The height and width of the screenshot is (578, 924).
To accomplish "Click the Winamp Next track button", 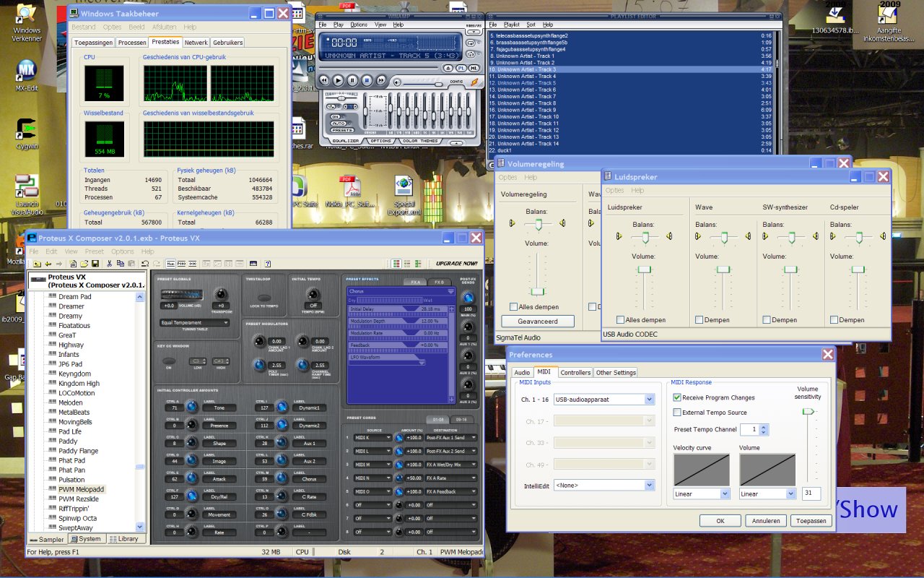I will pos(381,80).
